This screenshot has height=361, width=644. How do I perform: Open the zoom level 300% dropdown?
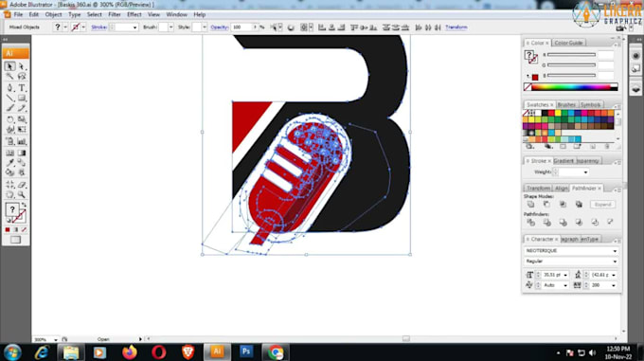tap(56, 339)
